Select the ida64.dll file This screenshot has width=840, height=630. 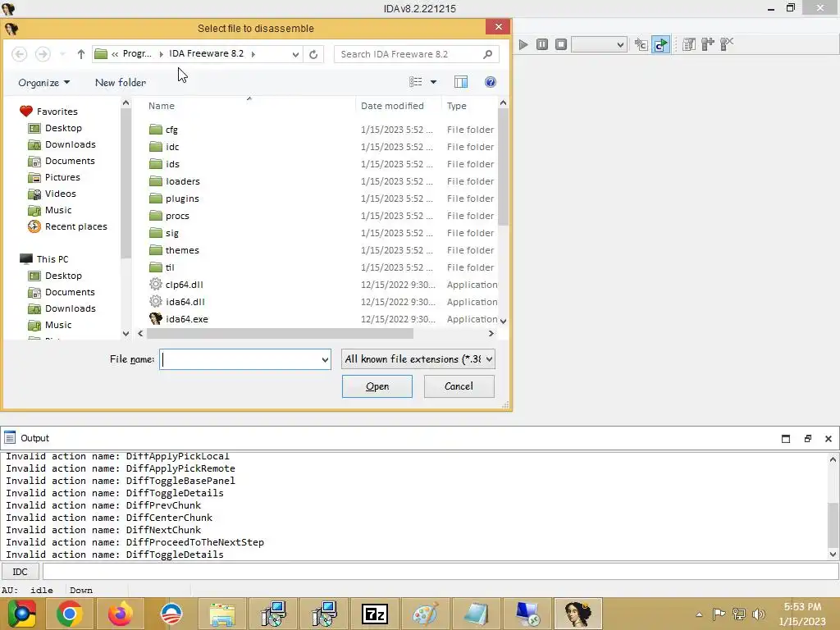185,302
